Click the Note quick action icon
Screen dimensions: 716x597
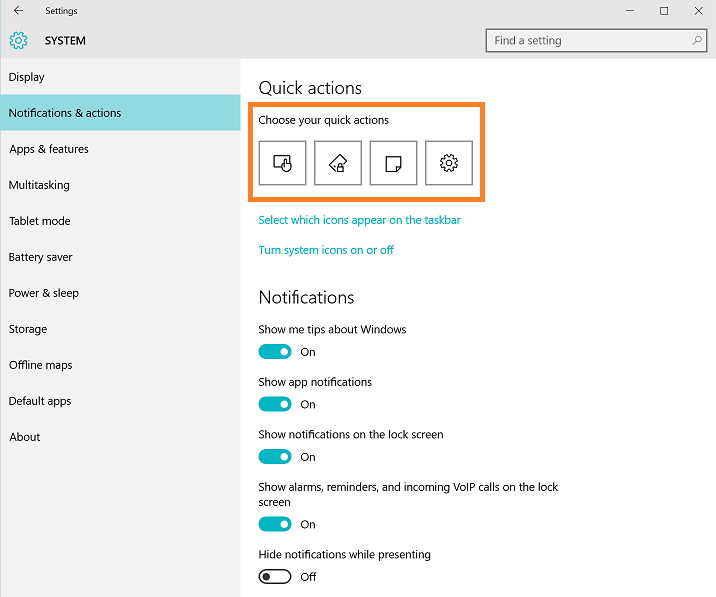[x=393, y=163]
